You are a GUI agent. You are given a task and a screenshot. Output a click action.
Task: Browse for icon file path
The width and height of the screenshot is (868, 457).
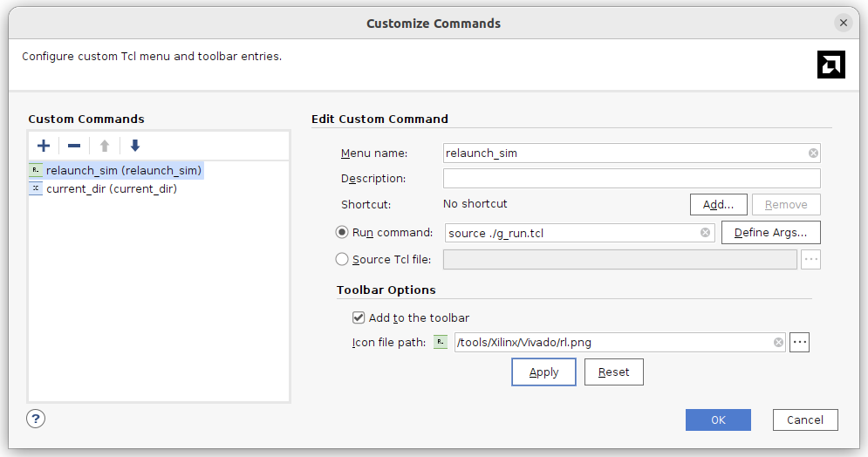click(799, 343)
